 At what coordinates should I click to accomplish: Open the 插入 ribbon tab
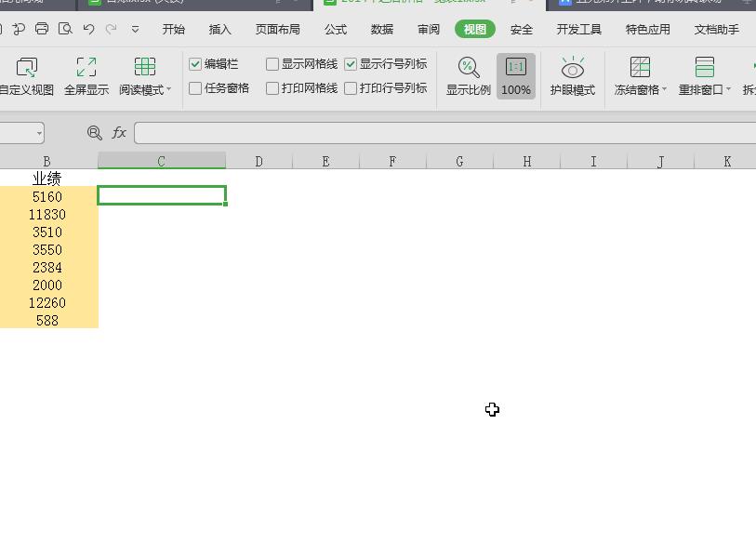tap(219, 29)
